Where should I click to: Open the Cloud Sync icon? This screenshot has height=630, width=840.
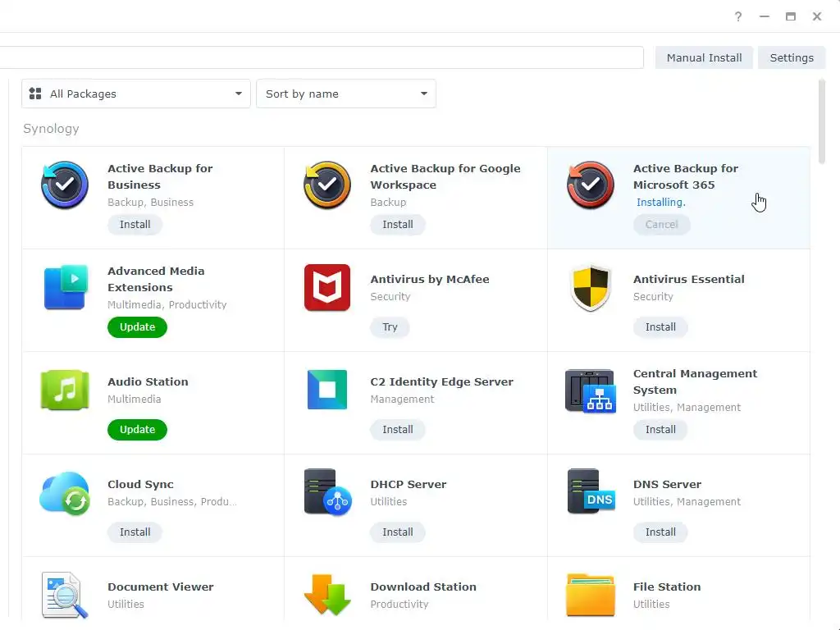pyautogui.click(x=65, y=493)
